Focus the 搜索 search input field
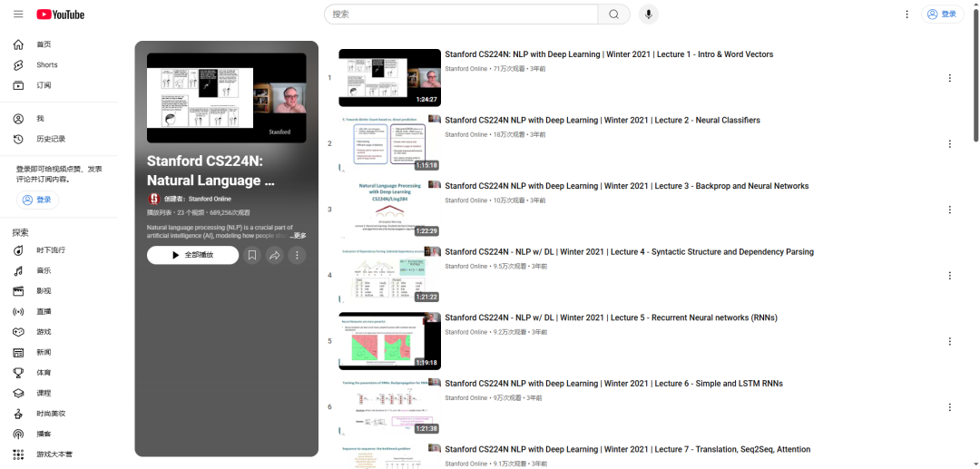This screenshot has height=469, width=980. point(461,15)
